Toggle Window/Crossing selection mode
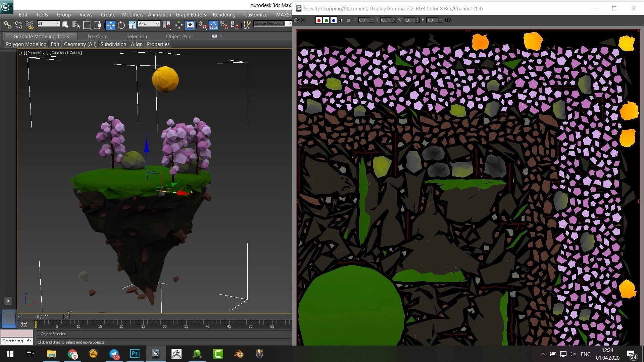The width and height of the screenshot is (644, 362). pyautogui.click(x=98, y=25)
